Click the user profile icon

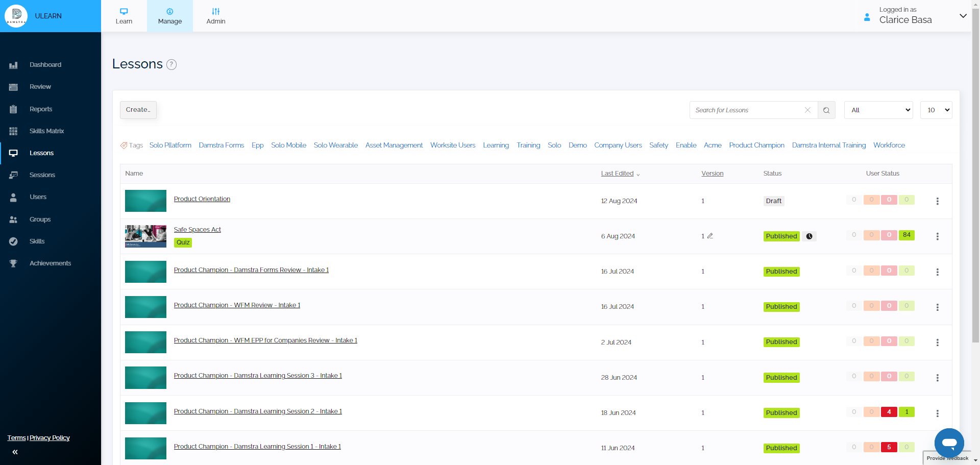coord(867,17)
